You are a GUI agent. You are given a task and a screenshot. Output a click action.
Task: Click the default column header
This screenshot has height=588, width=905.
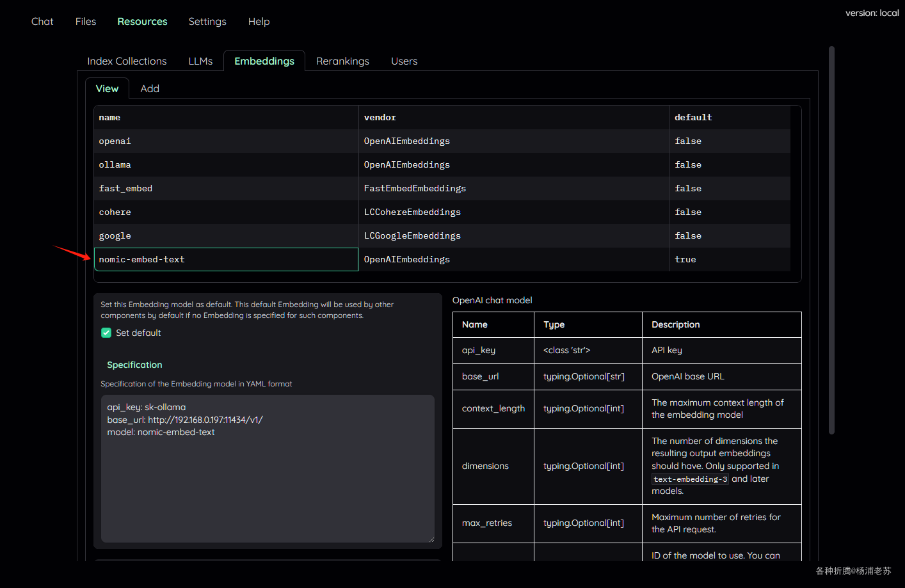(x=730, y=118)
